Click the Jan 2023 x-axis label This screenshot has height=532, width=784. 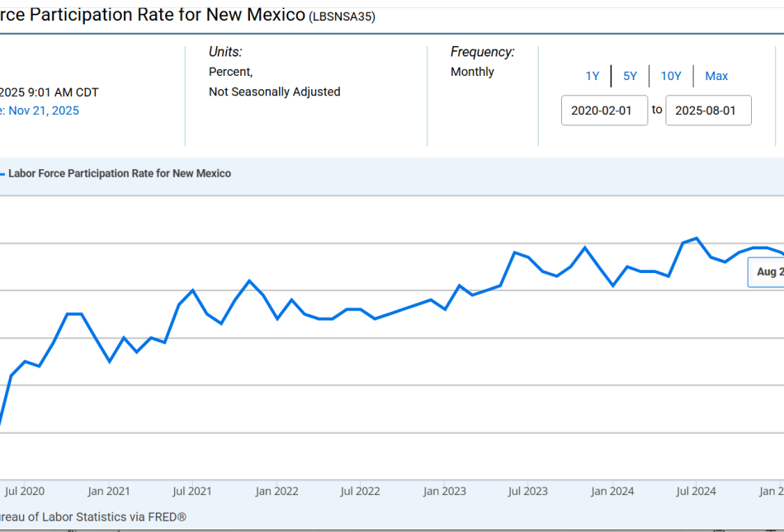[444, 492]
